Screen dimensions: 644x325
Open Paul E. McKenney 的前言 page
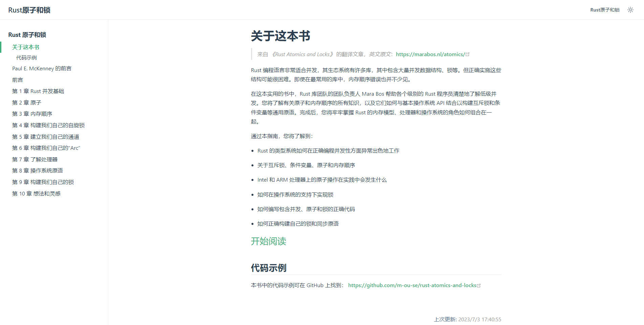(42, 69)
